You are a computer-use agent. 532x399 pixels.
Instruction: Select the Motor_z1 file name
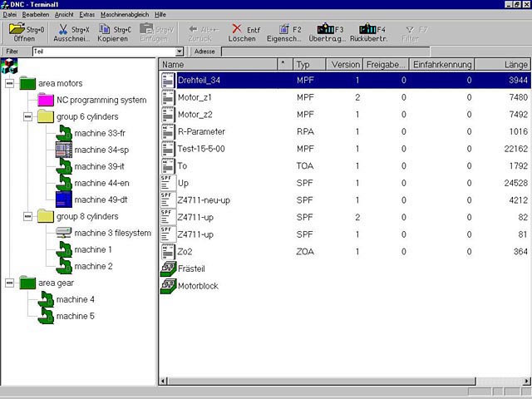tap(195, 97)
